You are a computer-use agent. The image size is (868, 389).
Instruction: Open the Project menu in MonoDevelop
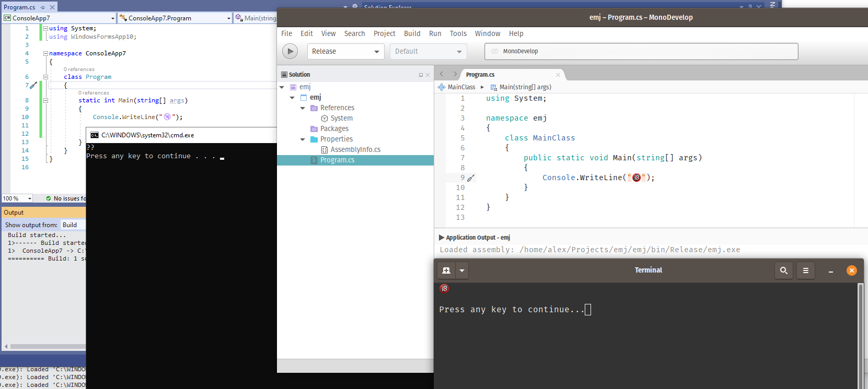(x=385, y=33)
